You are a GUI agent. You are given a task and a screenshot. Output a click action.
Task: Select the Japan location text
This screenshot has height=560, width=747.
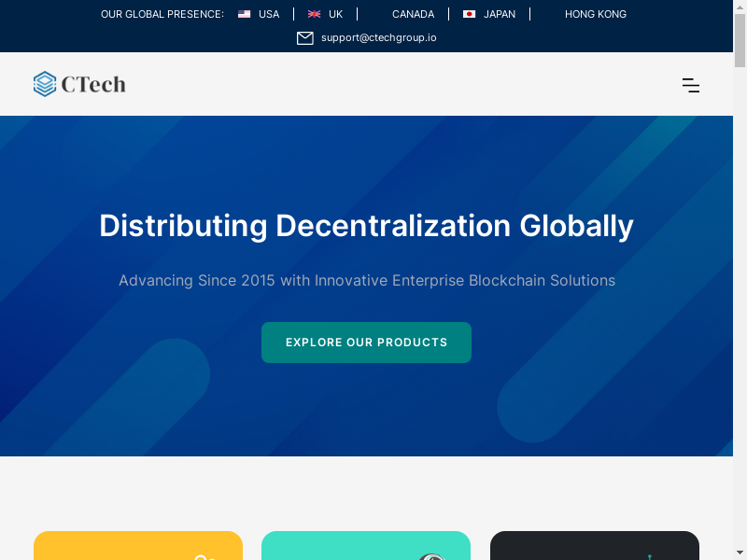[500, 14]
